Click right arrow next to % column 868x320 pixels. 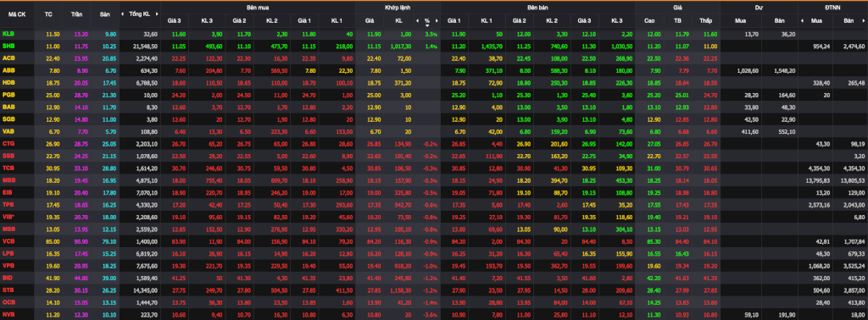pyautogui.click(x=437, y=21)
